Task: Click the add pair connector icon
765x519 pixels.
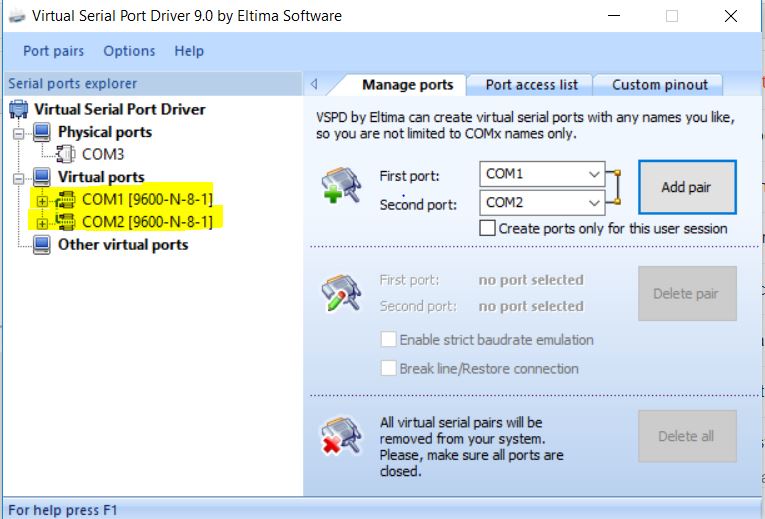Action: pyautogui.click(x=341, y=185)
